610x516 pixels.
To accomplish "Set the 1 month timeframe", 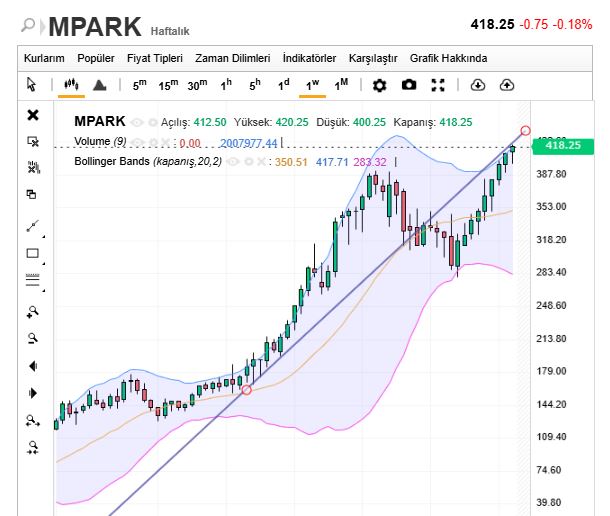I will [x=341, y=84].
